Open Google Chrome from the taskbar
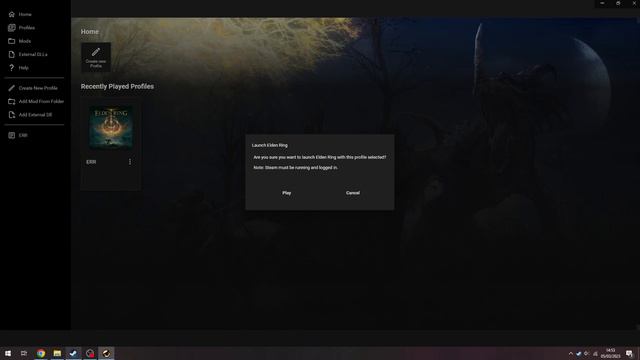640x360 pixels. [41, 353]
